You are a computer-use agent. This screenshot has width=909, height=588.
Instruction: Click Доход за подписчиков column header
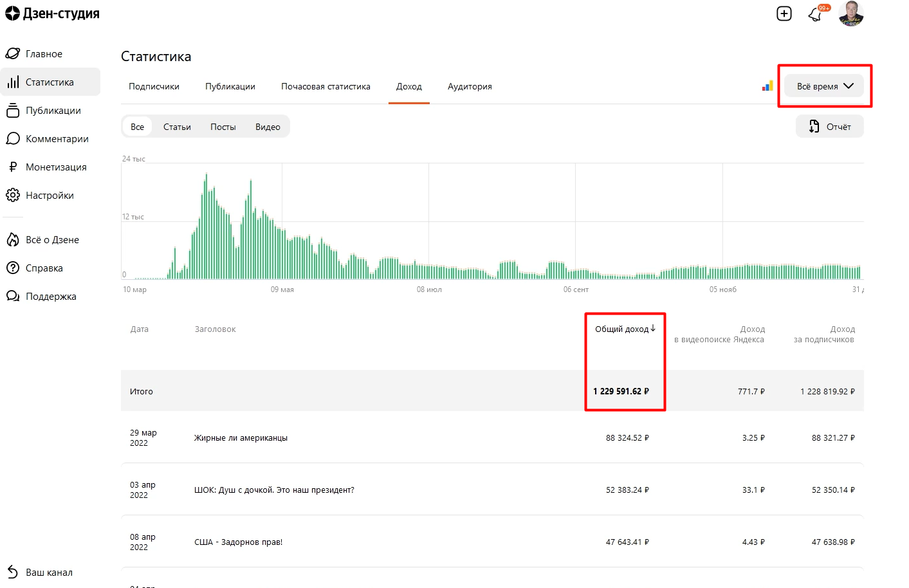point(824,334)
